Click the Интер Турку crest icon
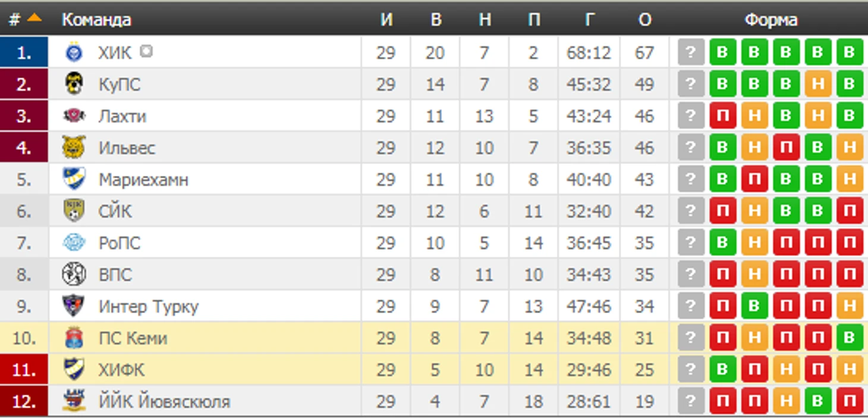Image resolution: width=868 pixels, height=420 pixels. 74,306
